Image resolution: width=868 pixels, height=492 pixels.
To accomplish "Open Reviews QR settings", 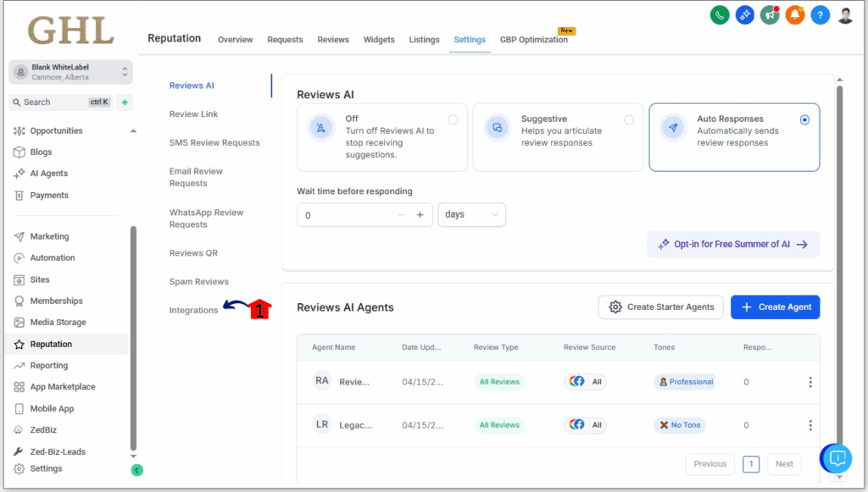I will pos(194,253).
